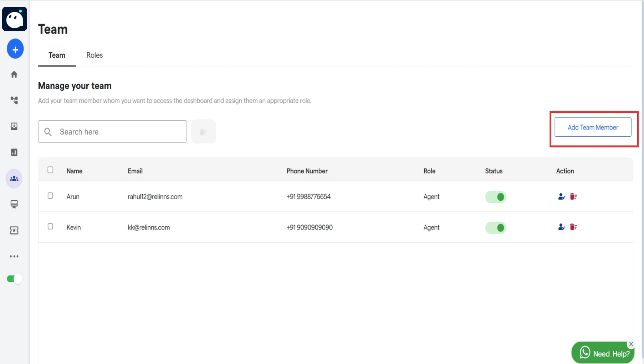Select the checkbox beside Kevin
The width and height of the screenshot is (644, 364).
point(50,226)
